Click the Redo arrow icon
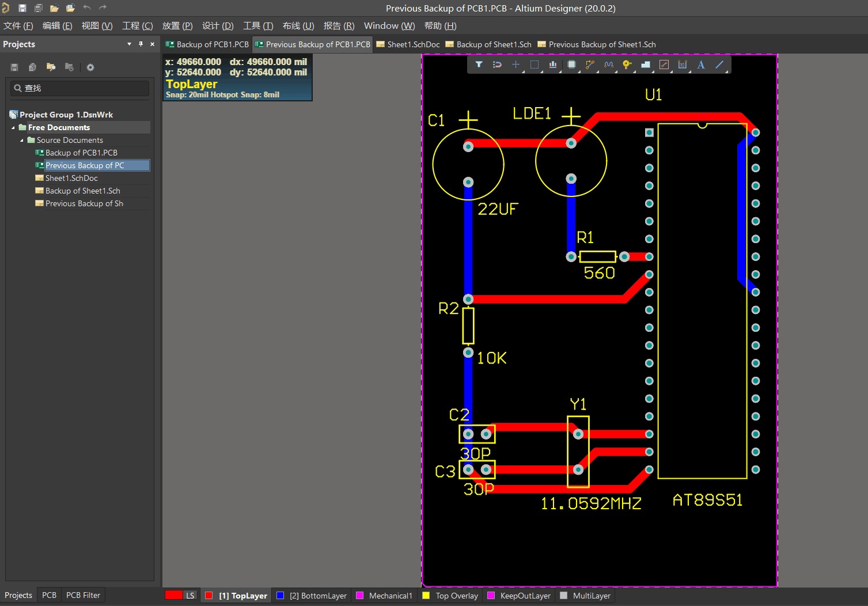 point(103,8)
